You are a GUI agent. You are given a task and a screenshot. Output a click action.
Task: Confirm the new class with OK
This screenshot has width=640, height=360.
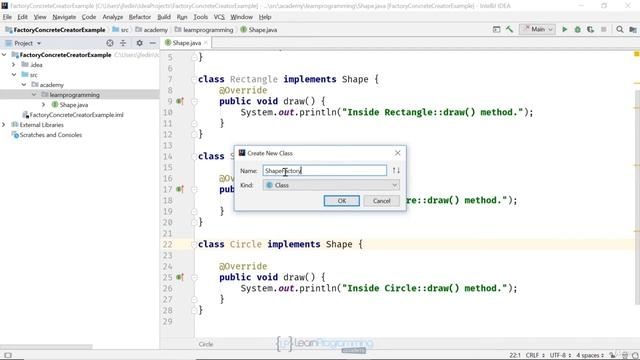pos(342,201)
